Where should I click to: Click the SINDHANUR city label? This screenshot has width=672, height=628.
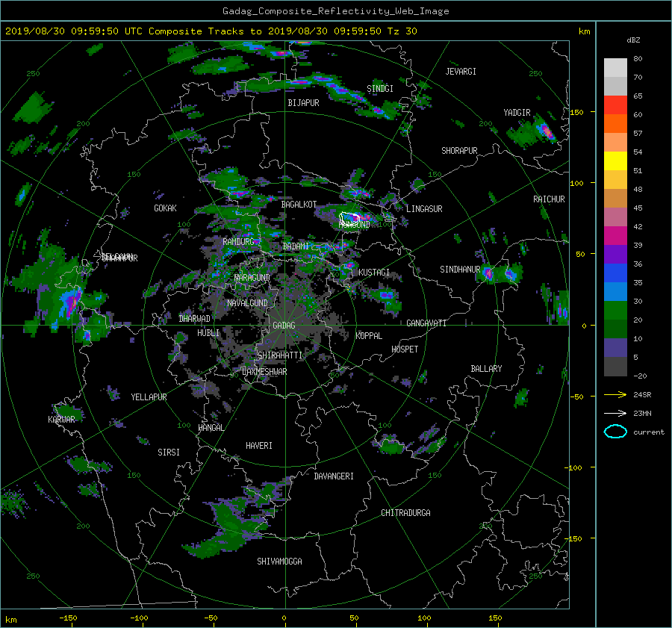point(460,270)
